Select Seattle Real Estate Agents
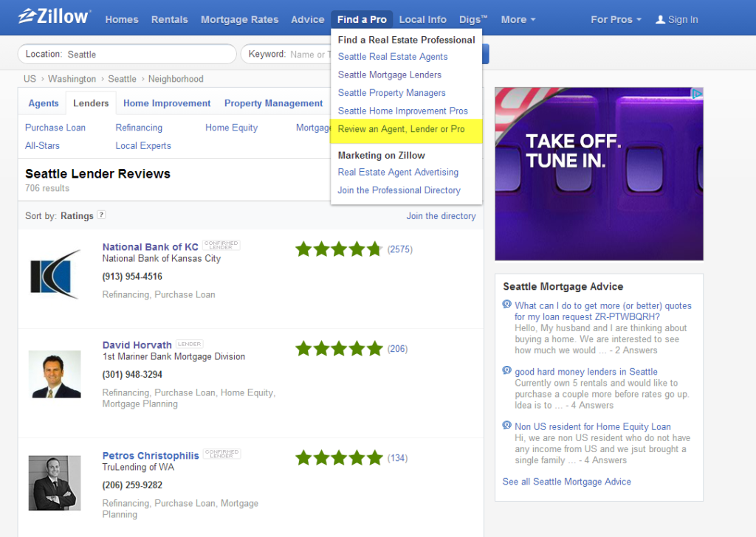This screenshot has height=537, width=756. [x=393, y=57]
